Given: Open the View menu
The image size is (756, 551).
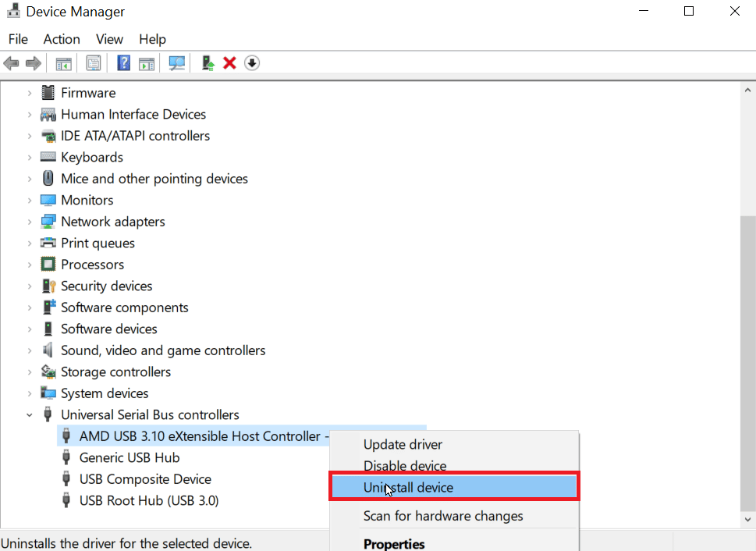Looking at the screenshot, I should pos(109,39).
